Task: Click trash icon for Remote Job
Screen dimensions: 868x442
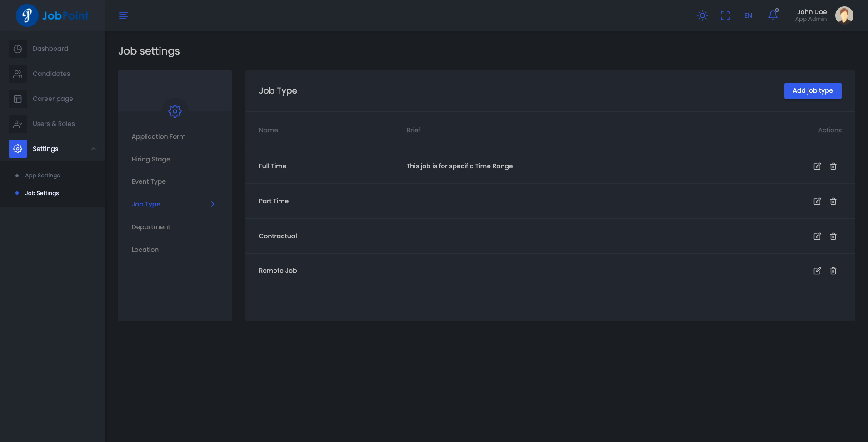Action: click(x=833, y=271)
